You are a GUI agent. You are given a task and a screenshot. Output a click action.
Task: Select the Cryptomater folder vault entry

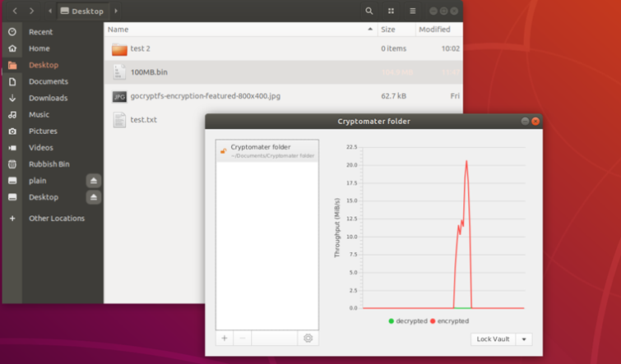click(267, 150)
